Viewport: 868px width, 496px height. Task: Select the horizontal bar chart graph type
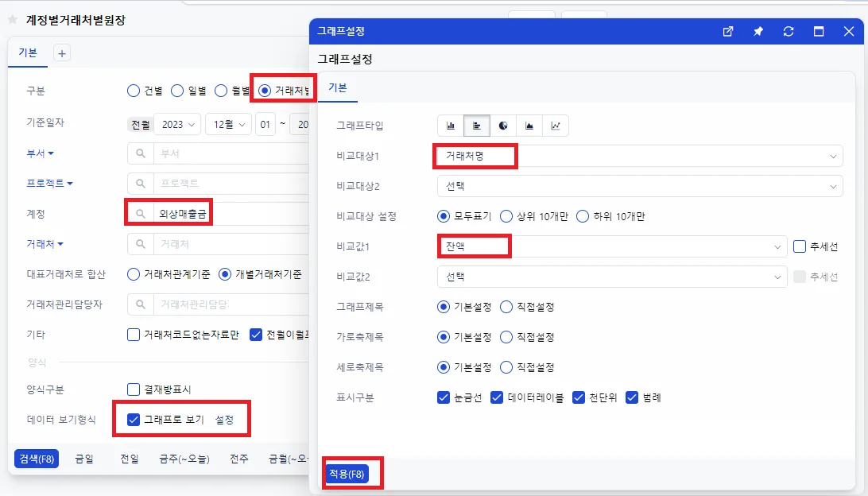(x=477, y=126)
